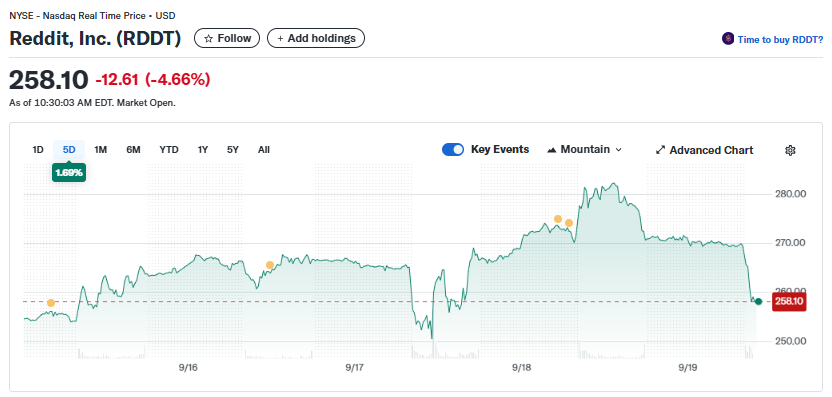This screenshot has height=397, width=832.
Task: Expand the Mountain chart style dropdown chevron
Action: click(618, 150)
